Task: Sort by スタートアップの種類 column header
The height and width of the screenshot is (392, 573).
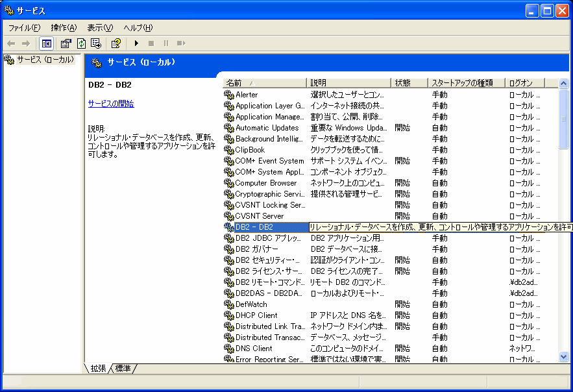Action: pyautogui.click(x=467, y=83)
